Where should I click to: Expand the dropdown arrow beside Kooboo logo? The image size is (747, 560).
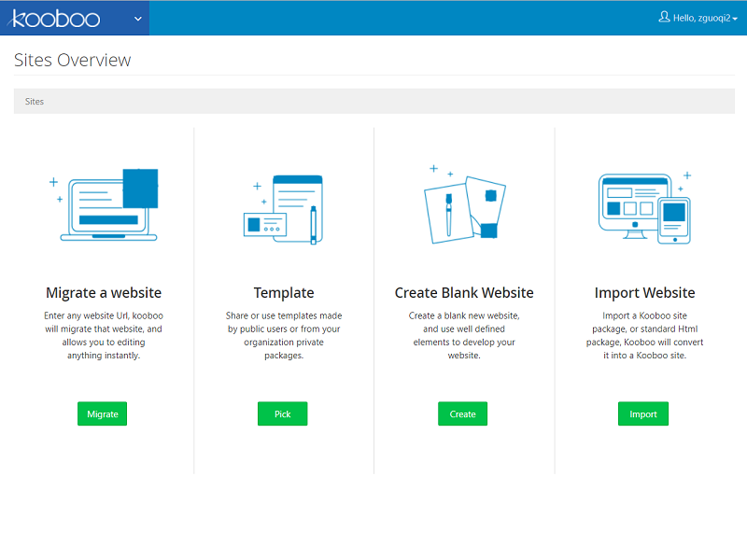[138, 19]
